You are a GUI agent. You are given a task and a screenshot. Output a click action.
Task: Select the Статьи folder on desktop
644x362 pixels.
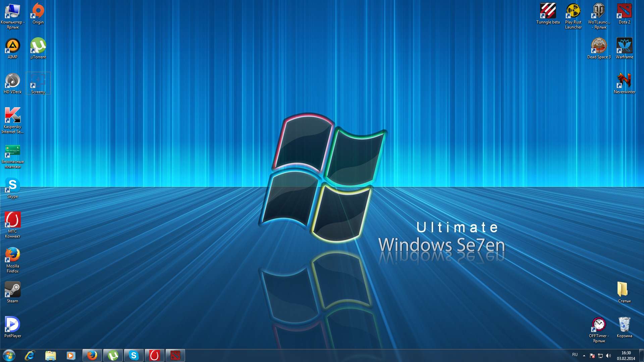tap(624, 292)
